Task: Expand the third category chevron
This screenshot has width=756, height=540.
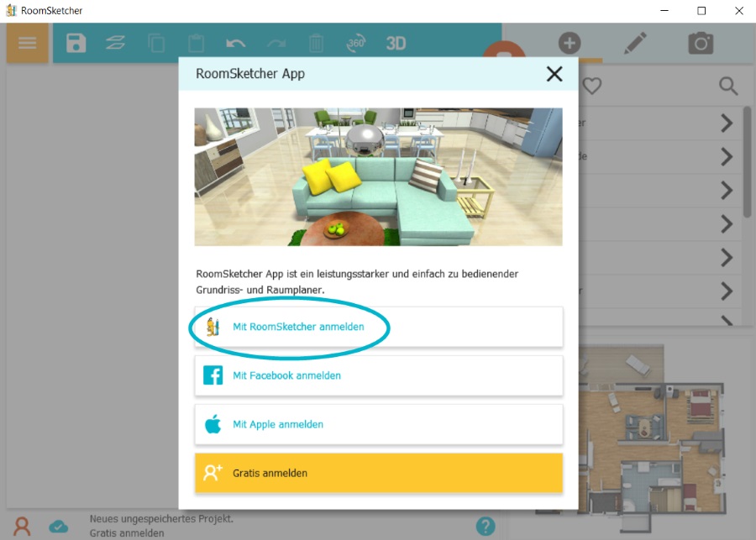Action: pyautogui.click(x=727, y=191)
